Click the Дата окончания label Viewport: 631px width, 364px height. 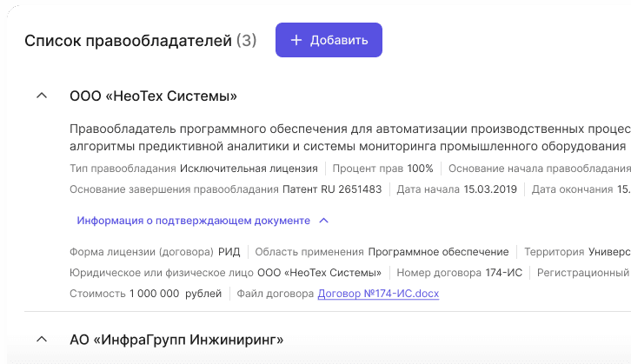(x=572, y=189)
